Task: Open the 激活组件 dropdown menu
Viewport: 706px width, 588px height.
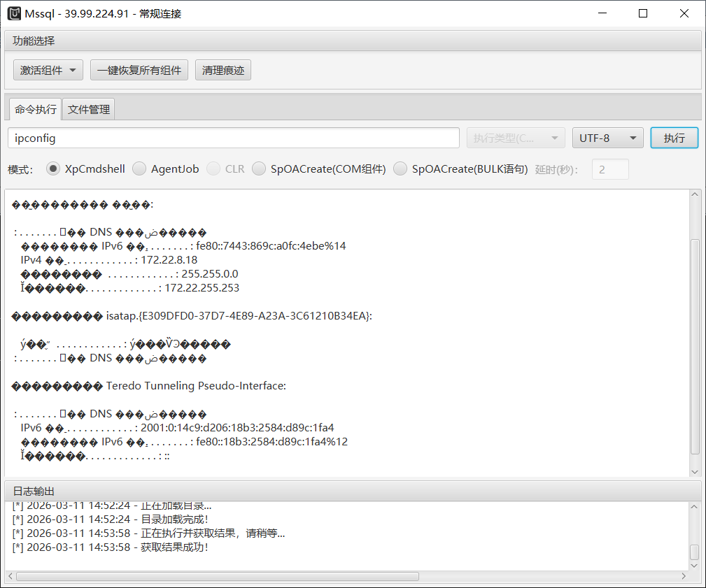Action: click(48, 70)
